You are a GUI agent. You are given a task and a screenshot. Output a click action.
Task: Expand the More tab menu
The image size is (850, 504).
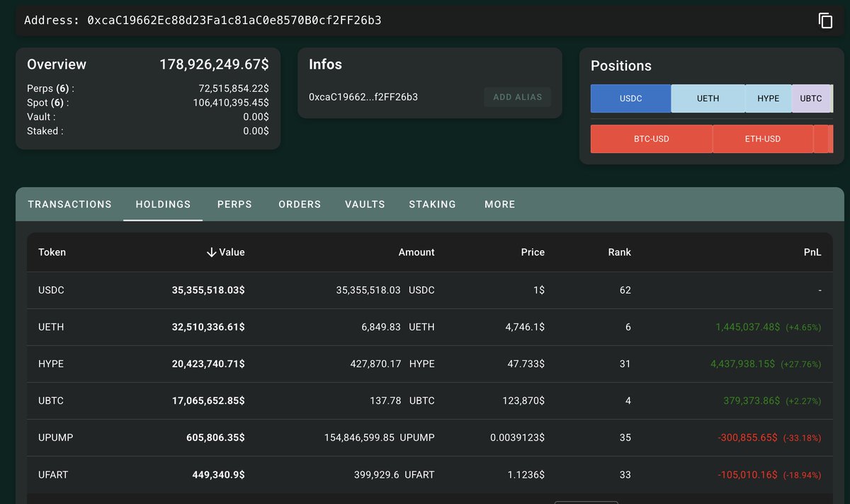(500, 204)
